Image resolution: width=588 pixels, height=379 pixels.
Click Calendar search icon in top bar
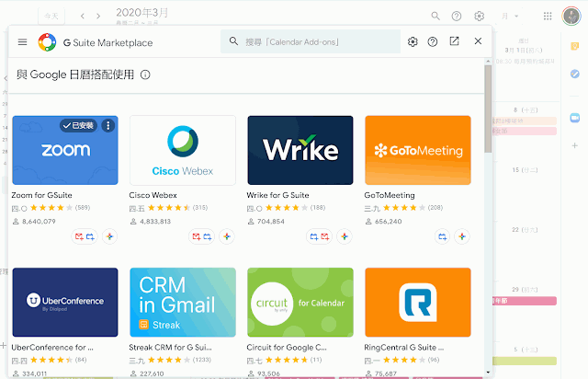point(435,16)
